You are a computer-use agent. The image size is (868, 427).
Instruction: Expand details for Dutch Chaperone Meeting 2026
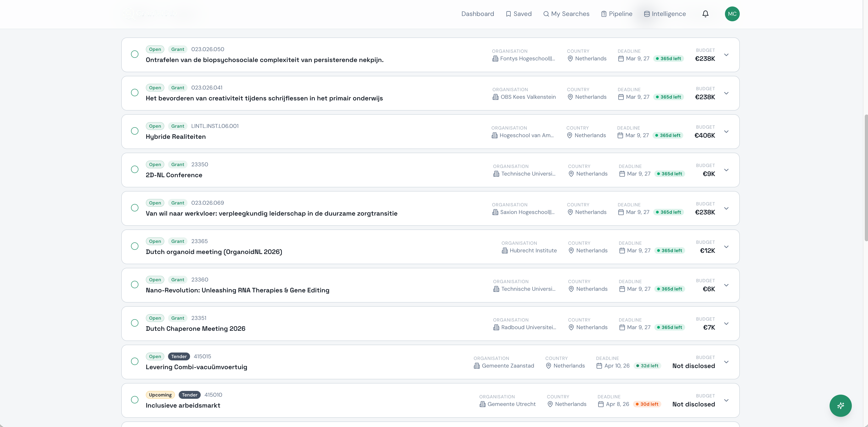(727, 323)
